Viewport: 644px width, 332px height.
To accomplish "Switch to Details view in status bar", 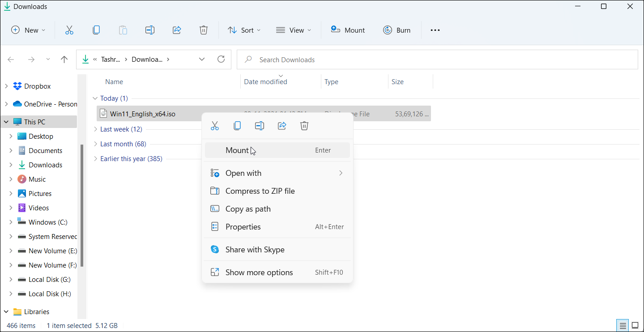I will pos(622,325).
